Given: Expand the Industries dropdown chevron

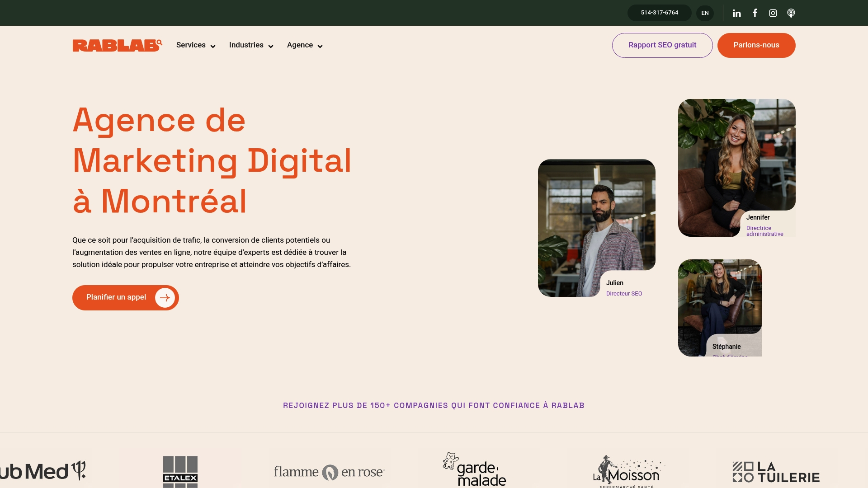Looking at the screenshot, I should [x=271, y=47].
